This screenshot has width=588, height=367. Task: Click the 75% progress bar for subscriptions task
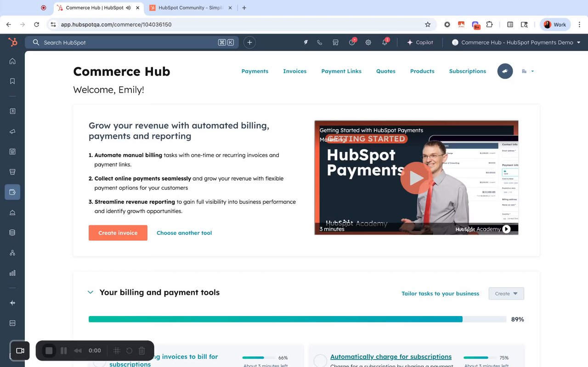click(480, 357)
